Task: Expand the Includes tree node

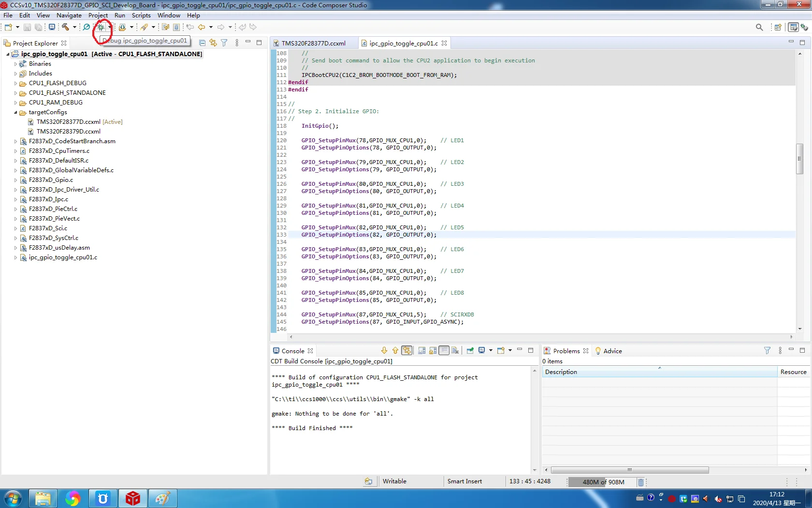Action: [15, 74]
